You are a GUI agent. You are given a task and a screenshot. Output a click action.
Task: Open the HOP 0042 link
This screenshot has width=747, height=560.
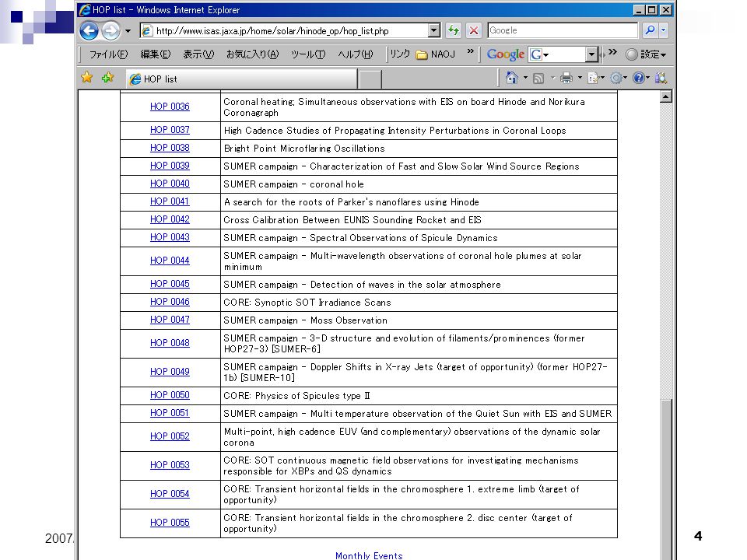tap(170, 219)
